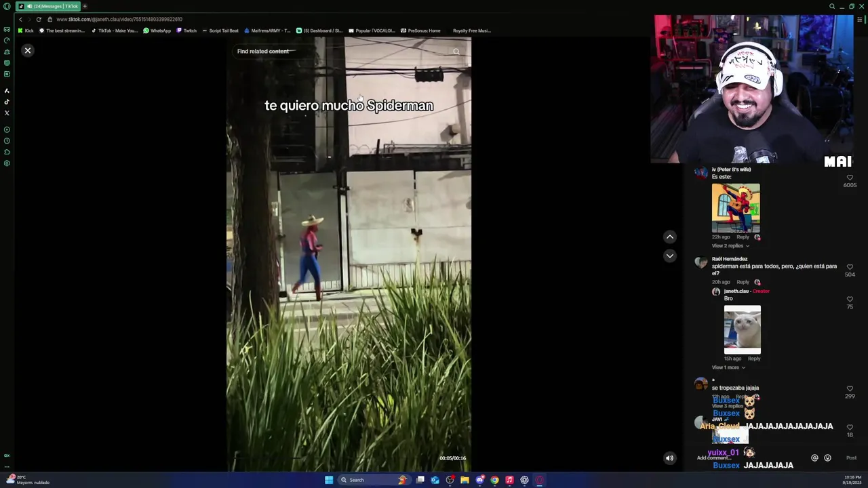Open Task View on the taskbar
The width and height of the screenshot is (868, 488).
point(420,480)
